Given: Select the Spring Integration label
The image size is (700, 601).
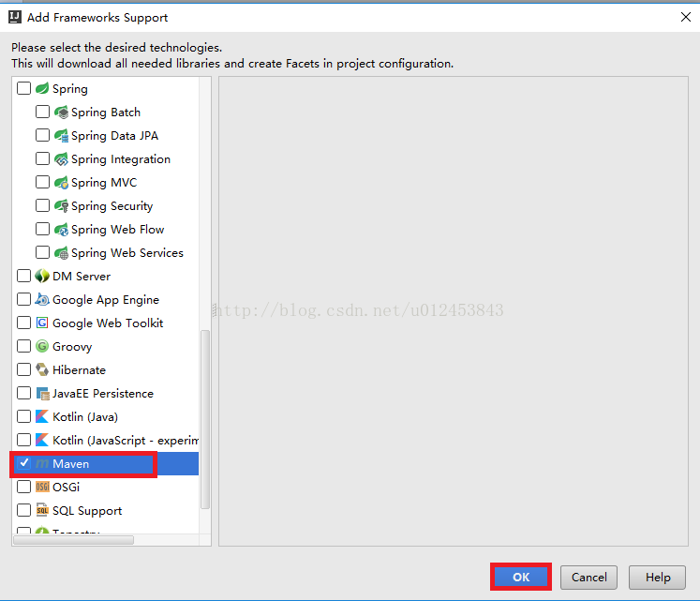Looking at the screenshot, I should pos(121,159).
